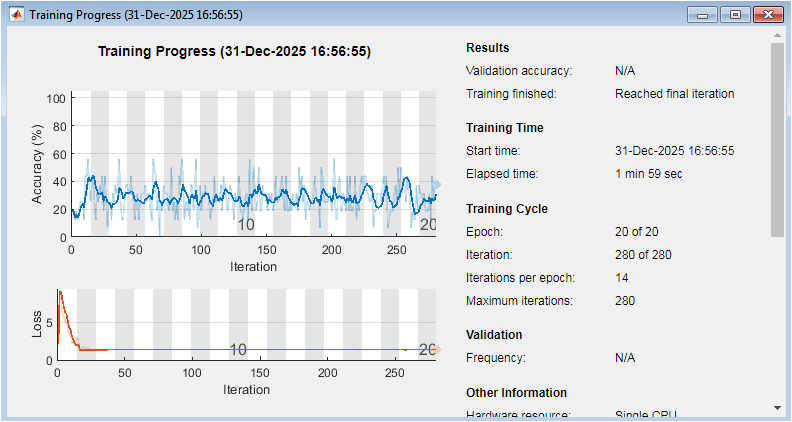Click the MATLAB icon in the title bar
Image resolution: width=792 pixels, height=422 pixels.
(x=16, y=16)
